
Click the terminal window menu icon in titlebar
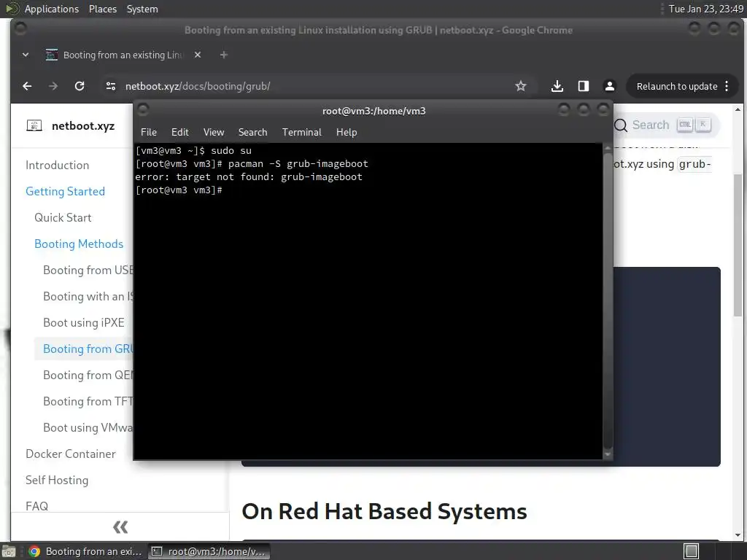[x=143, y=111]
